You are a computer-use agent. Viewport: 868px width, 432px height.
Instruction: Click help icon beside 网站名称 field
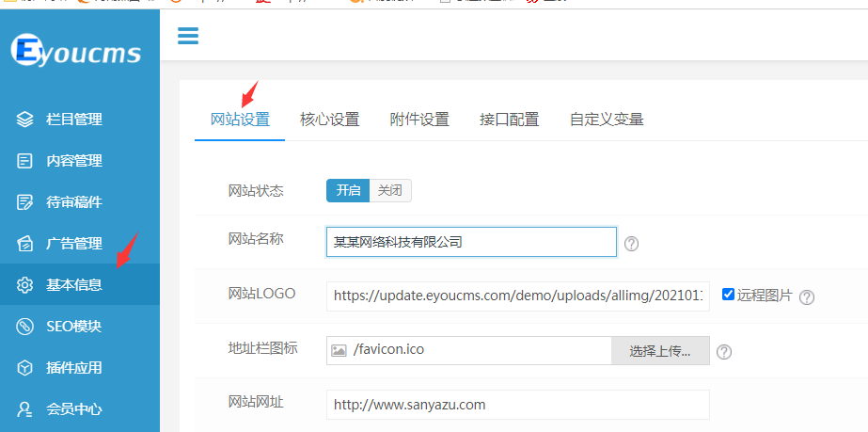[x=632, y=244]
